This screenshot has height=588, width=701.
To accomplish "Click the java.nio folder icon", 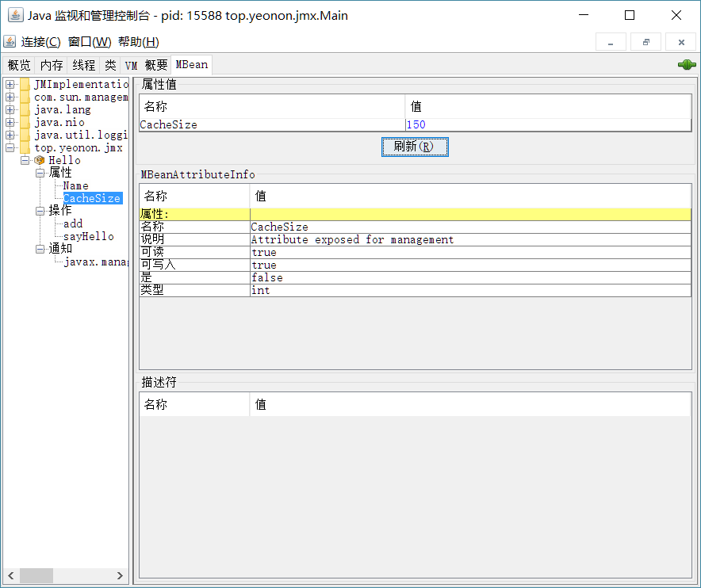I will 25,122.
